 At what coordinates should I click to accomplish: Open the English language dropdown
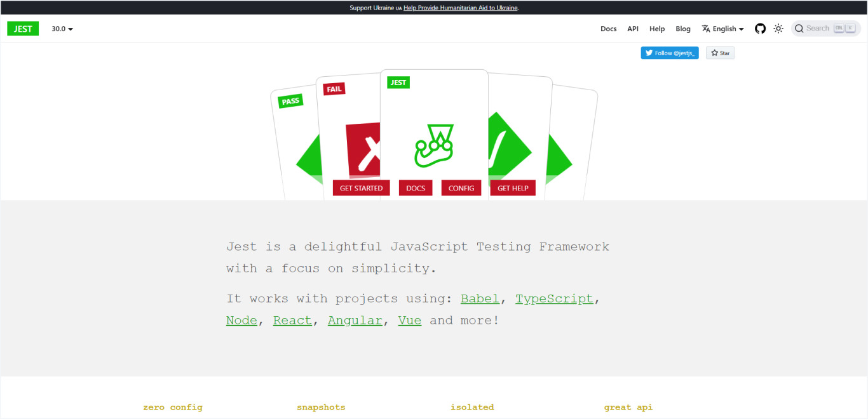(x=723, y=29)
